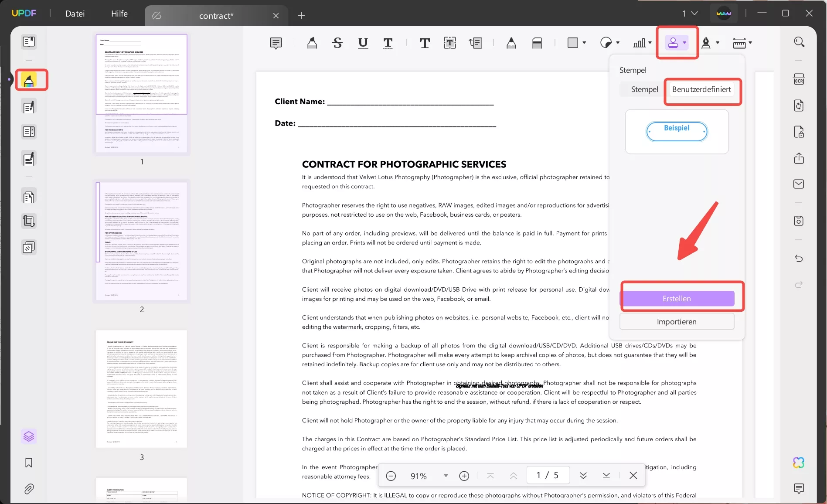Click the Erstellen button
This screenshot has width=827, height=504.
tap(677, 299)
